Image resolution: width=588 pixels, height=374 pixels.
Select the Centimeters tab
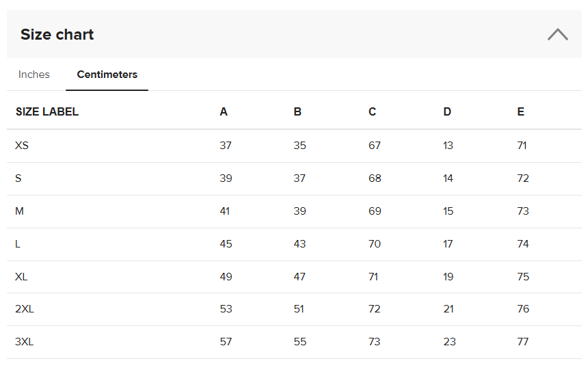coord(107,75)
